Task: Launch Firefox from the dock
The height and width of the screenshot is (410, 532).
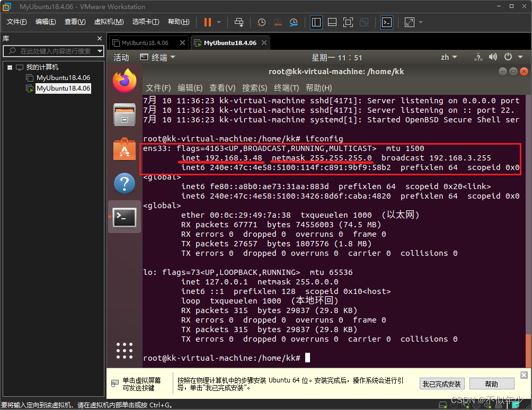Action: pyautogui.click(x=125, y=81)
